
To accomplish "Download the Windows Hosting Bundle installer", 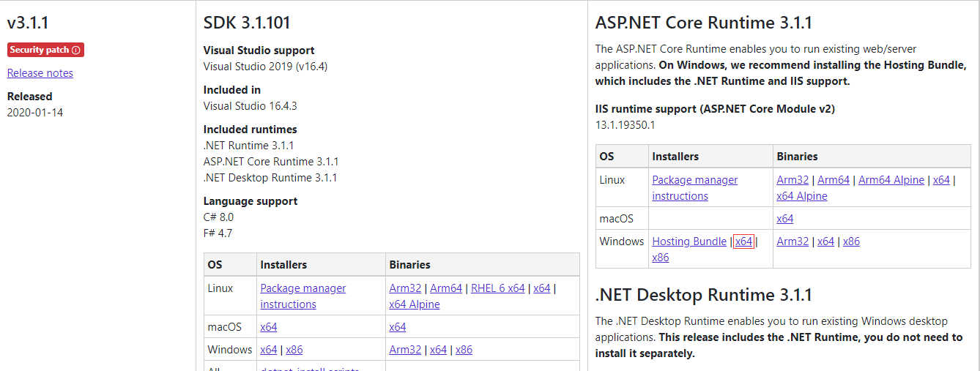I will (x=689, y=241).
